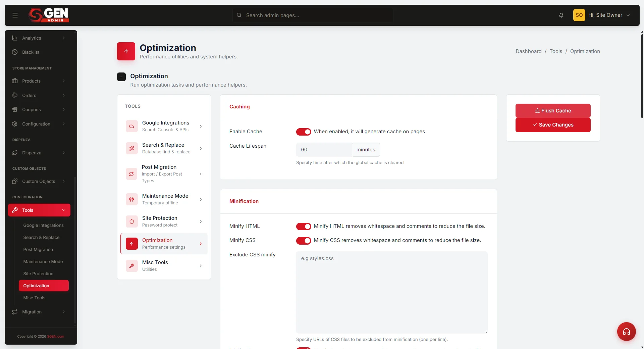Click the Tools wrench icon in sidebar
644x349 pixels.
[15, 210]
